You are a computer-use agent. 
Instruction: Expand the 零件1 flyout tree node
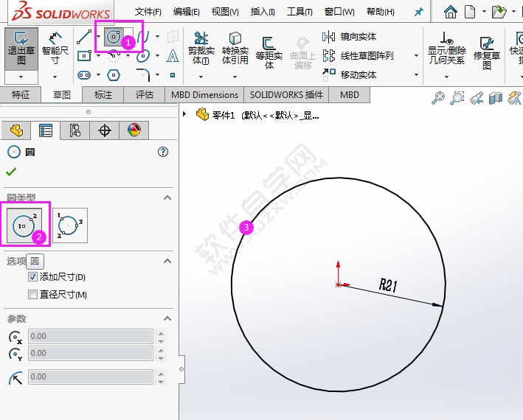click(184, 114)
